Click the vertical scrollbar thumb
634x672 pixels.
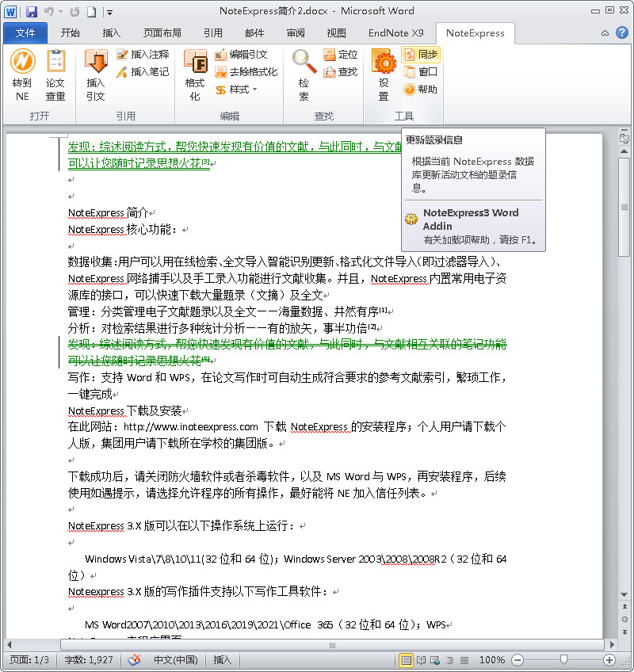click(x=624, y=207)
